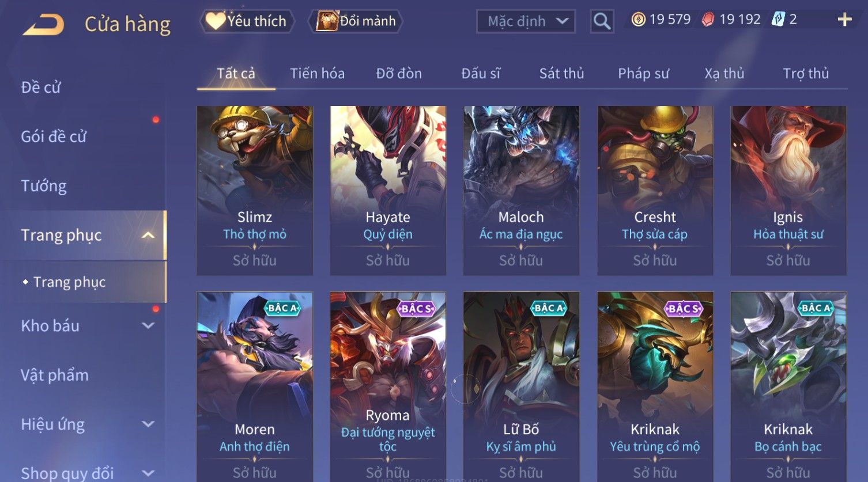Viewport: 868px width, 482px height.
Task: Tap the blue voucher currency icon
Action: pos(779,20)
